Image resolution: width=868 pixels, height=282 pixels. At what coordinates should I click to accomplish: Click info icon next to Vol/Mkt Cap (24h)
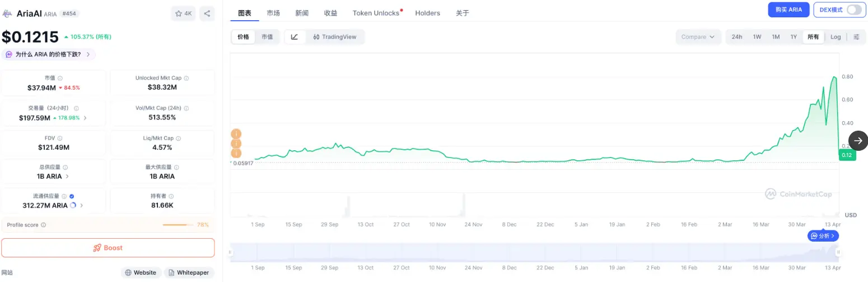click(x=186, y=108)
